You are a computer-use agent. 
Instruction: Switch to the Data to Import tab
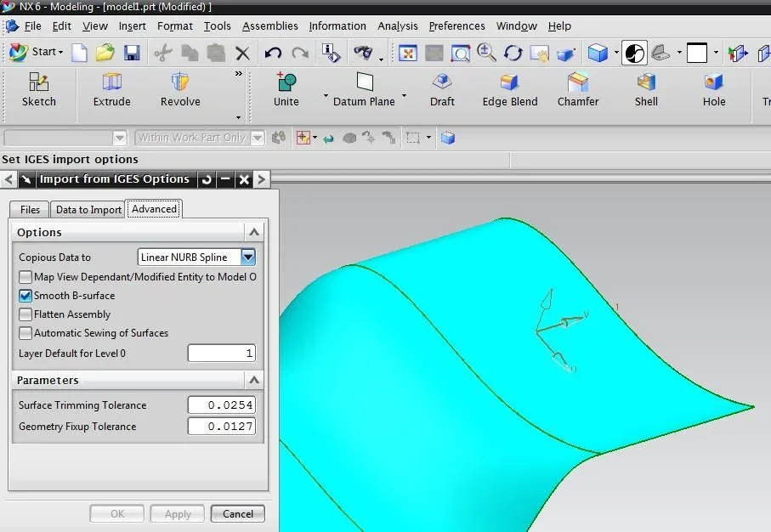pyautogui.click(x=88, y=210)
